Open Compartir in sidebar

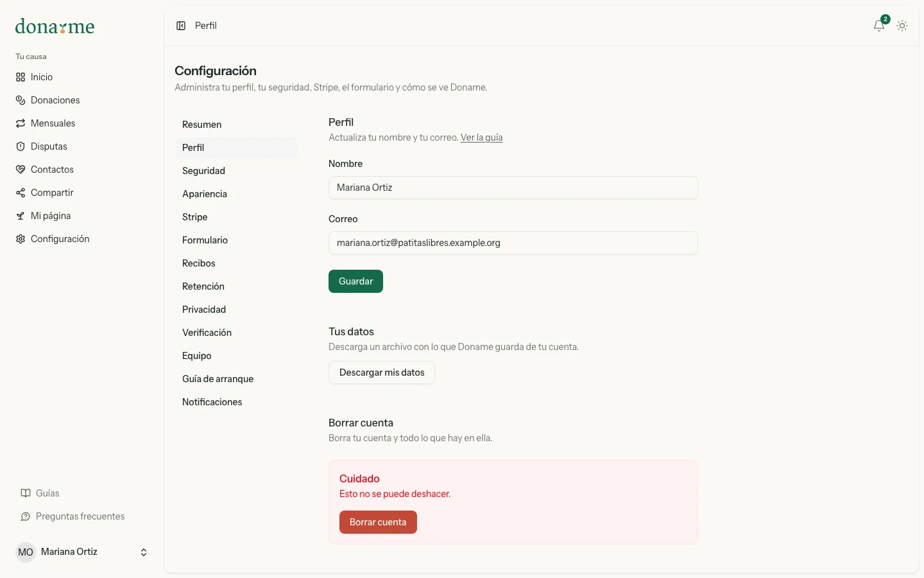(81, 193)
